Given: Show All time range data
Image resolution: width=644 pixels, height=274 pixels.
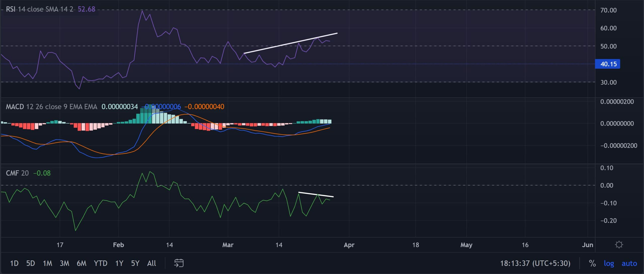Looking at the screenshot, I should [x=151, y=263].
